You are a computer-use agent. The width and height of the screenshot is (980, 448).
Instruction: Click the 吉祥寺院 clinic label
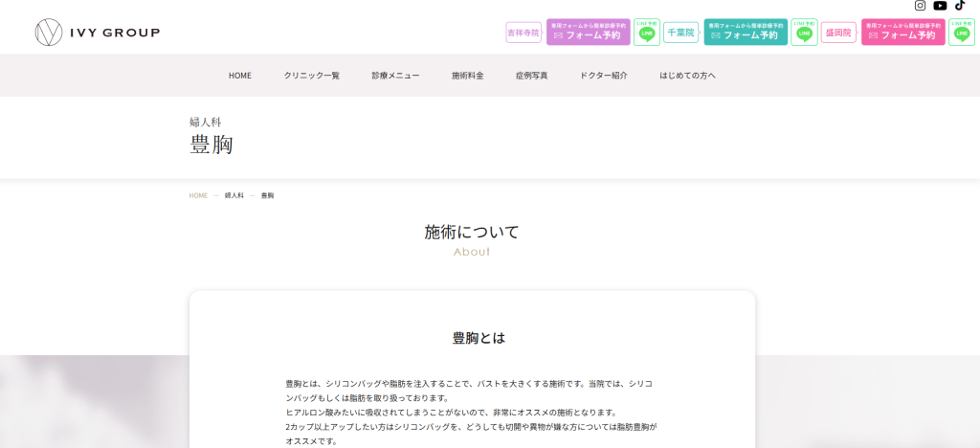[523, 33]
